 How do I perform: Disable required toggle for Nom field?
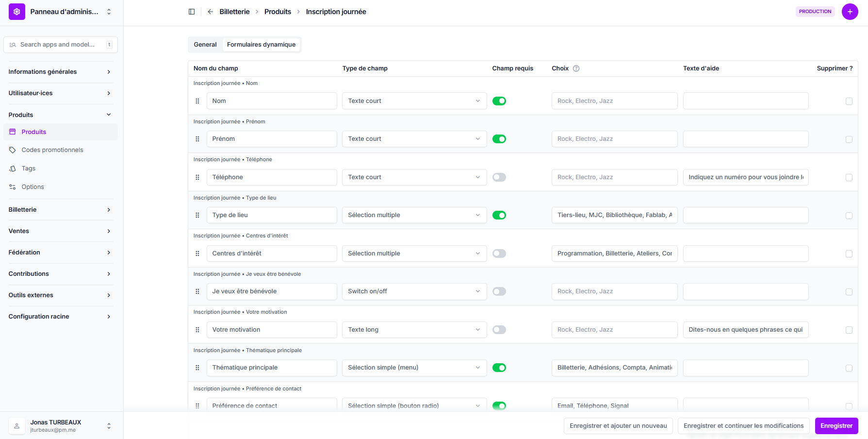499,101
